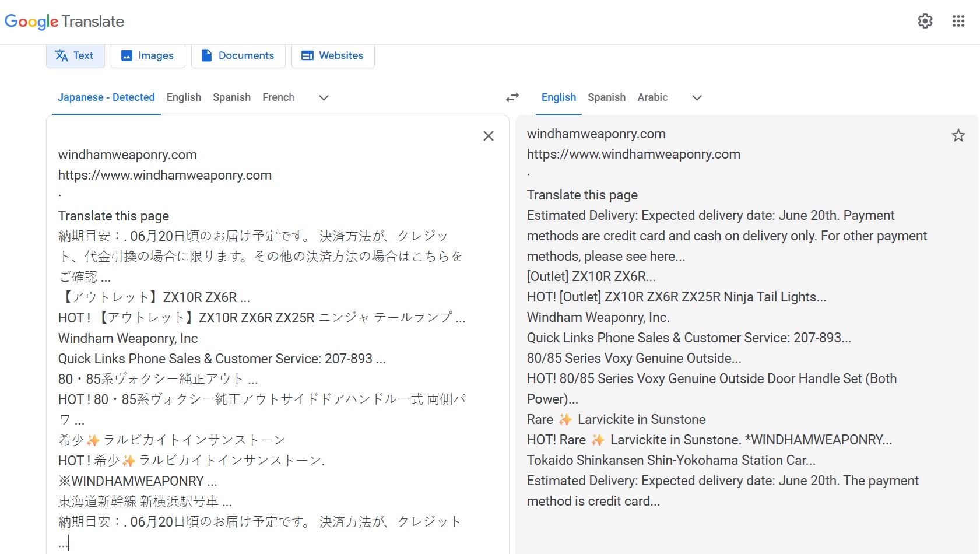Expand the source language list chevron
This screenshot has width=980, height=554.
[x=324, y=97]
